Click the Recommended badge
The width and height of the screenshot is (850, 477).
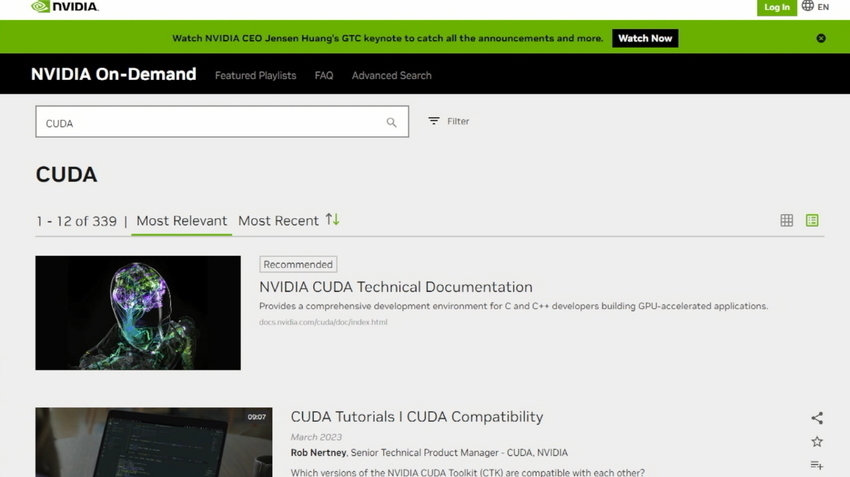[x=298, y=264]
